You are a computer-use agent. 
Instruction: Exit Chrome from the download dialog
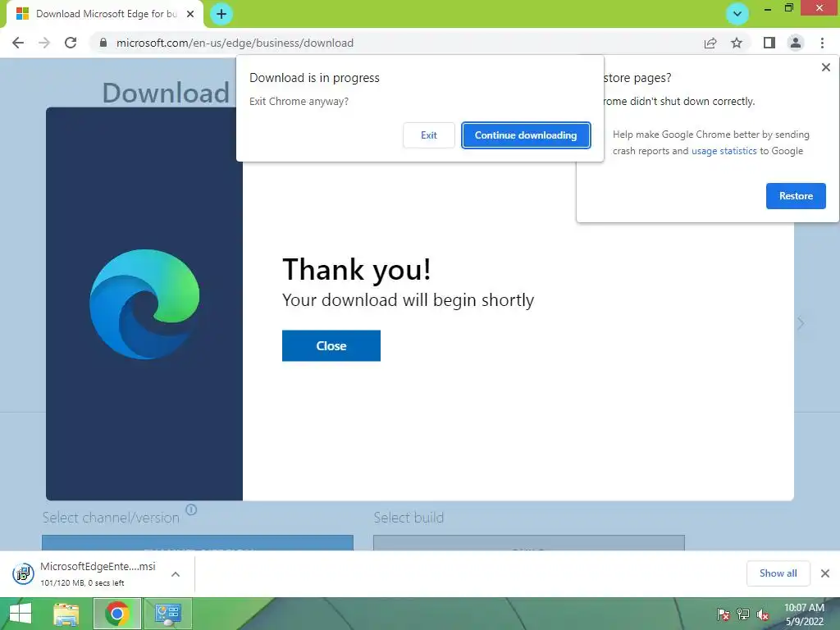tap(428, 135)
